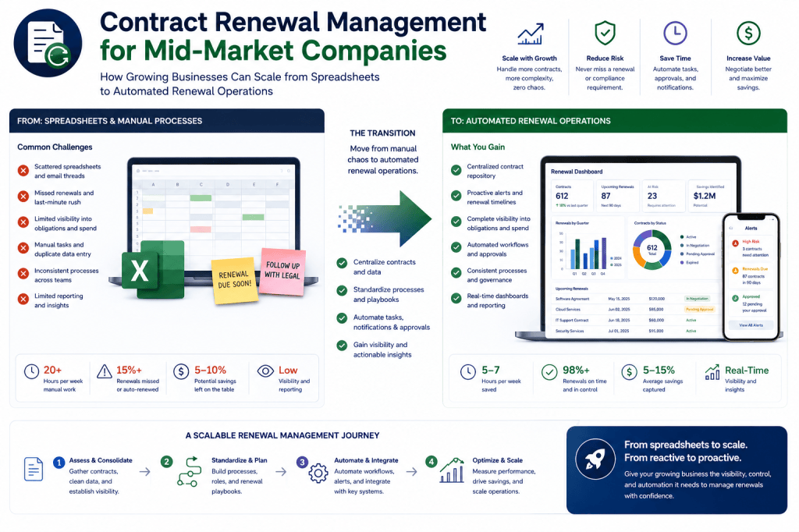The width and height of the screenshot is (799, 532).
Task: Click the Excel application icon
Action: tap(154, 270)
